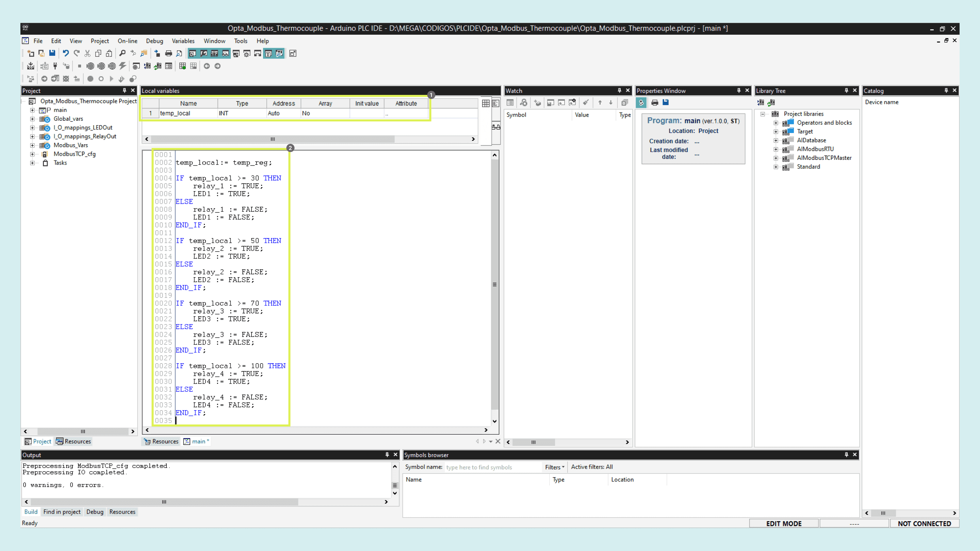
Task: Click the save icon in Properties Window
Action: pyautogui.click(x=665, y=102)
